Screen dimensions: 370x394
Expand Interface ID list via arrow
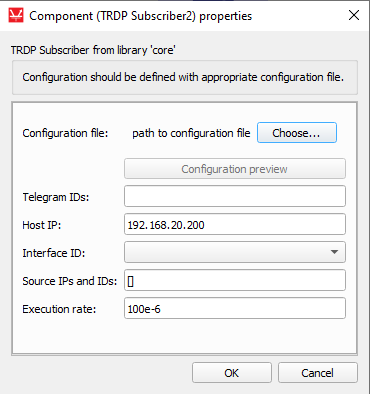click(x=334, y=252)
